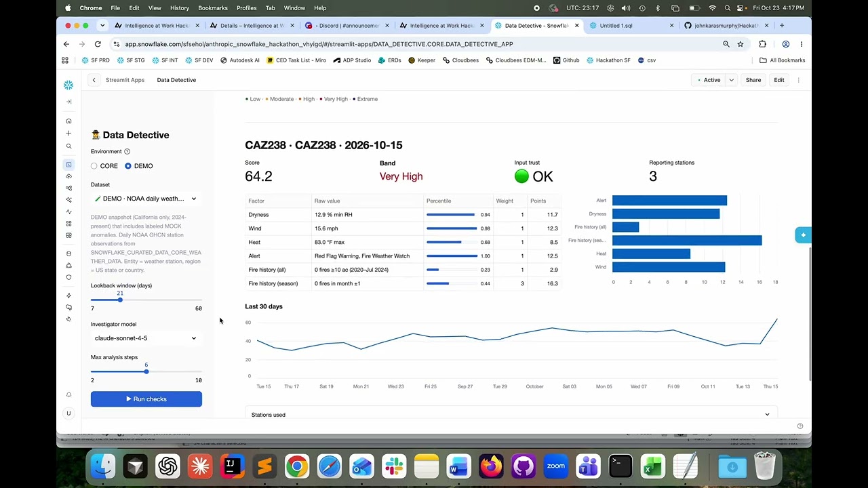Screen dimensions: 868x488
Task: Open the notifications bell icon
Action: pyautogui.click(x=68, y=394)
